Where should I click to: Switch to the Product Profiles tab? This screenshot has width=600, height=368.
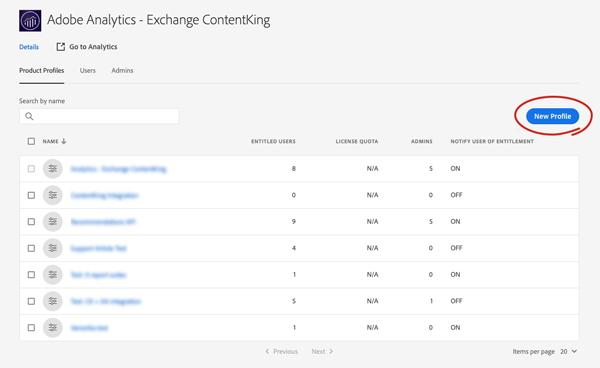[x=42, y=70]
